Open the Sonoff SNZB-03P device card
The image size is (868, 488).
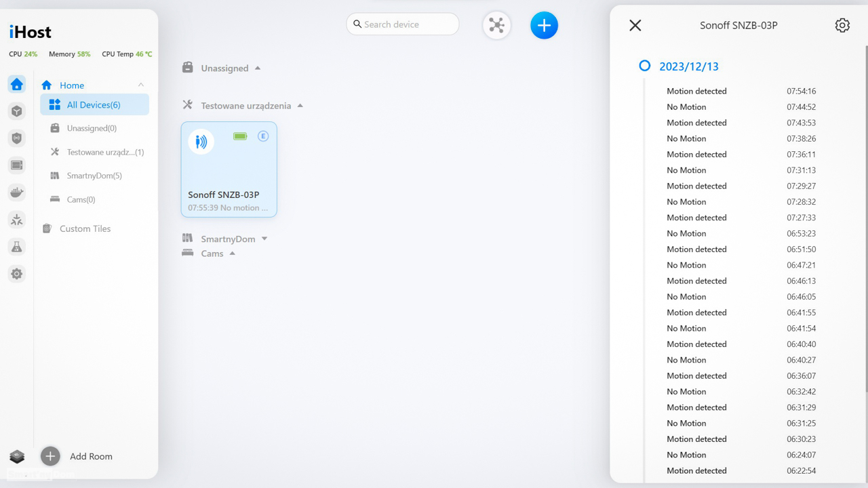(x=229, y=169)
